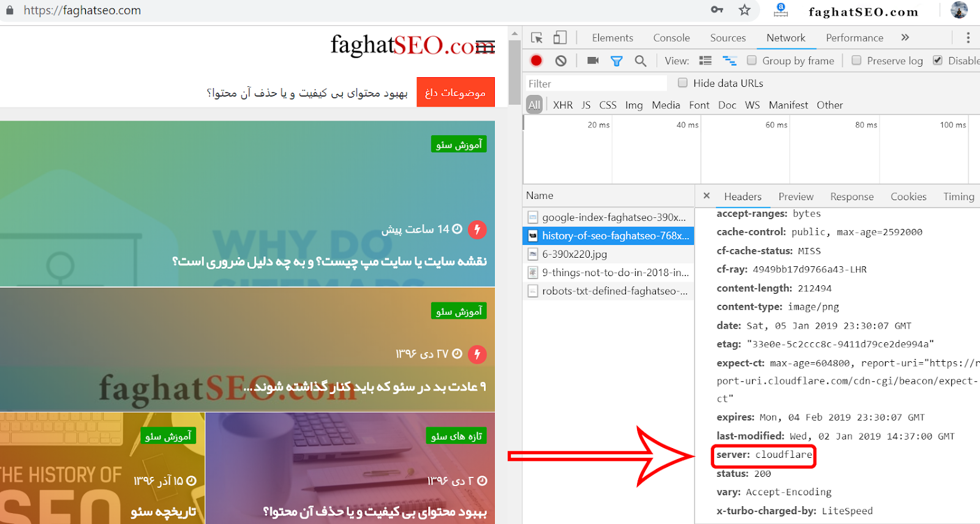This screenshot has height=524, width=980.
Task: Close the request details pane
Action: click(707, 196)
